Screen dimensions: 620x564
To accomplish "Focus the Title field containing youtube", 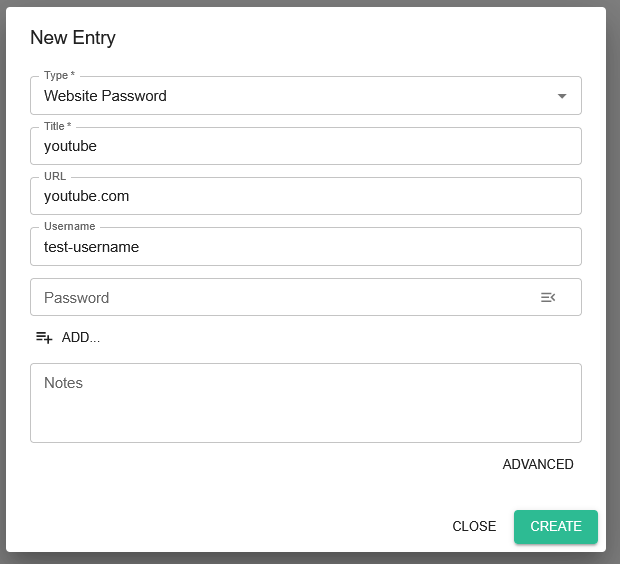I will click(x=306, y=146).
